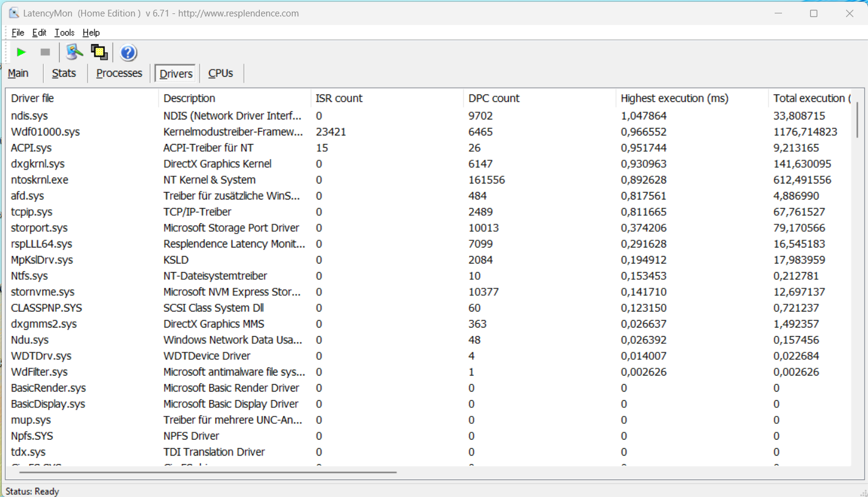868x497 pixels.
Task: Switch to the Processes tab
Action: click(119, 73)
